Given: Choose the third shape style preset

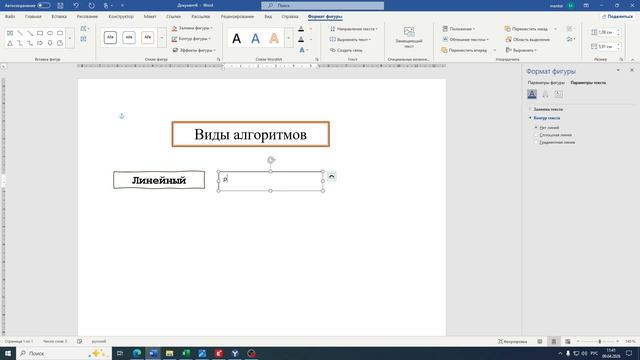Looking at the screenshot, I should (147, 38).
